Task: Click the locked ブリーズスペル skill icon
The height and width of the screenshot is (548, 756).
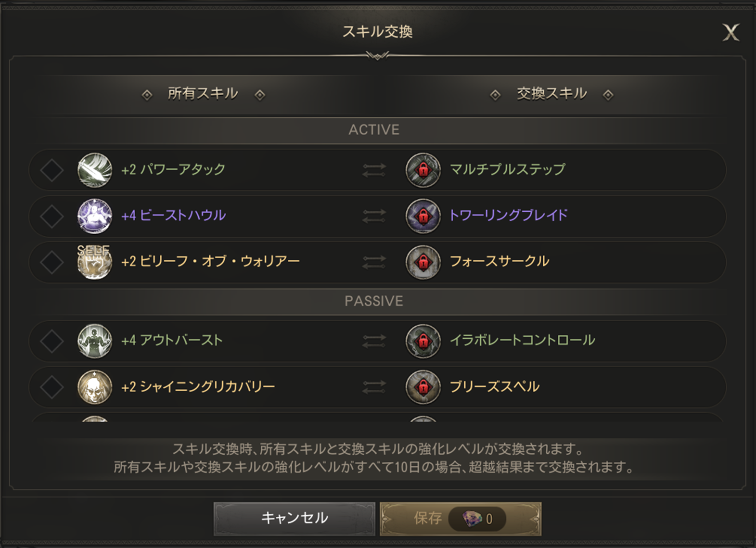Action: tap(423, 387)
